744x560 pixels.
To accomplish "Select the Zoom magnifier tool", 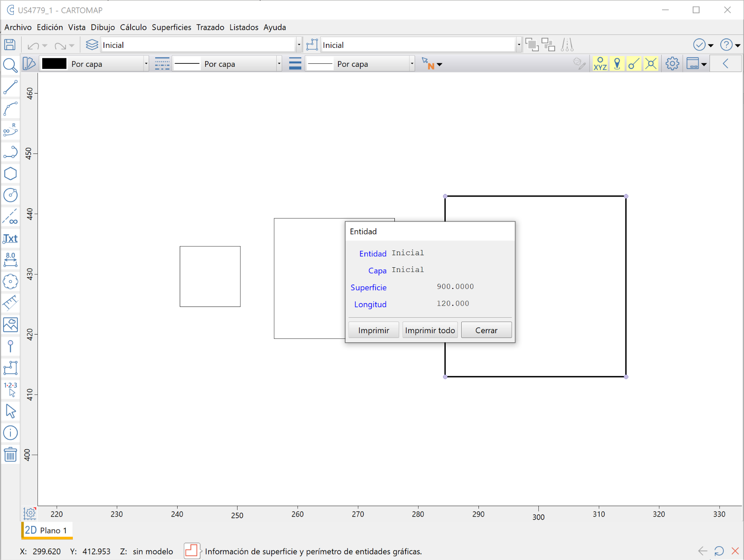I will pyautogui.click(x=10, y=65).
